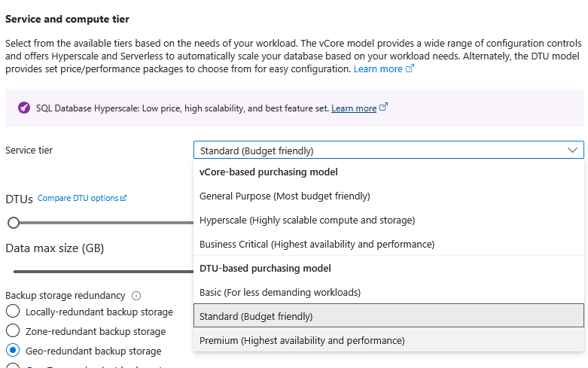588x368 pixels.
Task: Click the Data max size slider track
Action: point(103,272)
